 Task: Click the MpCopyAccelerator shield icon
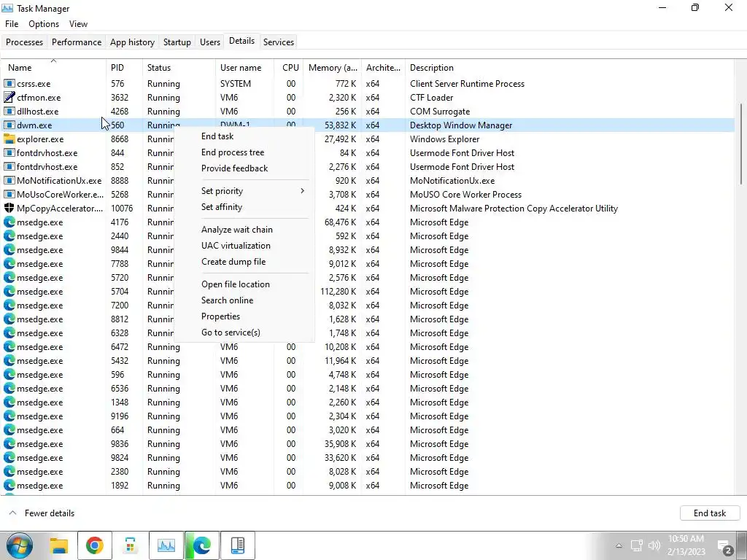point(9,208)
